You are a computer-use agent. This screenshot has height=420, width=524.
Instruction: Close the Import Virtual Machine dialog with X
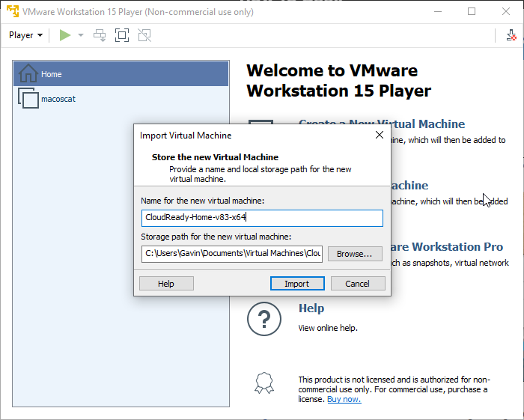(380, 136)
